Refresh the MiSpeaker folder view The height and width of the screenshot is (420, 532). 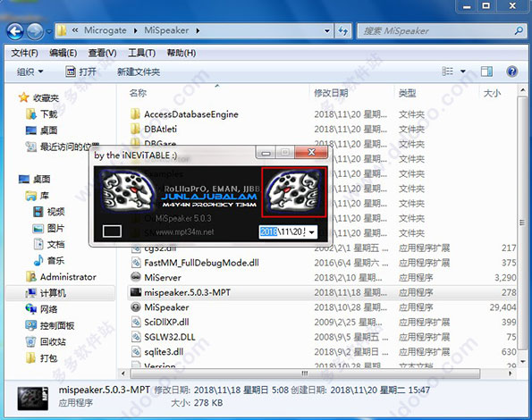pos(343,31)
